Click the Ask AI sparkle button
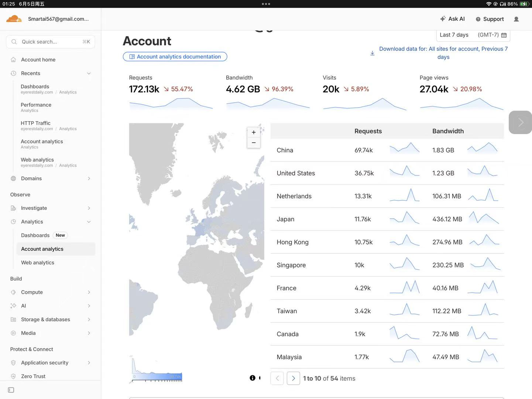 452,19
